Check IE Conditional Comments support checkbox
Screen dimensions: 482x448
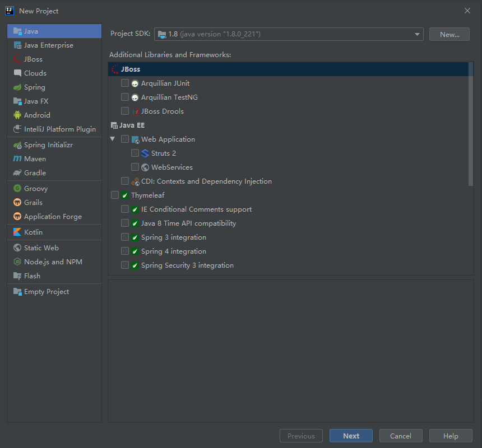click(x=125, y=209)
